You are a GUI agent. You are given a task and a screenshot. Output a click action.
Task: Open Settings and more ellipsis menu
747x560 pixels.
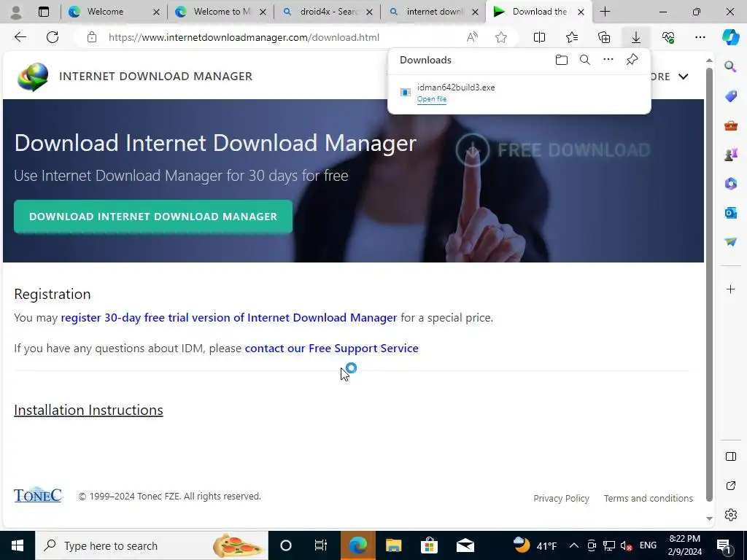click(700, 37)
